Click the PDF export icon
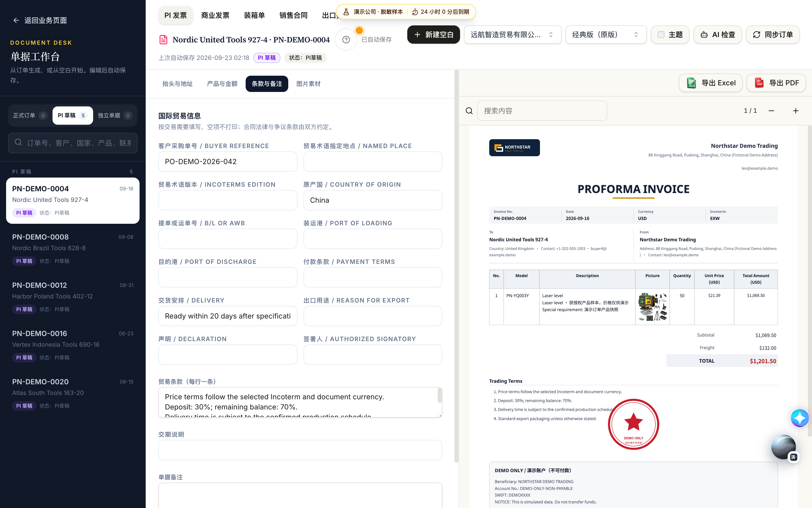Viewport: 812px width, 508px height. (759, 83)
